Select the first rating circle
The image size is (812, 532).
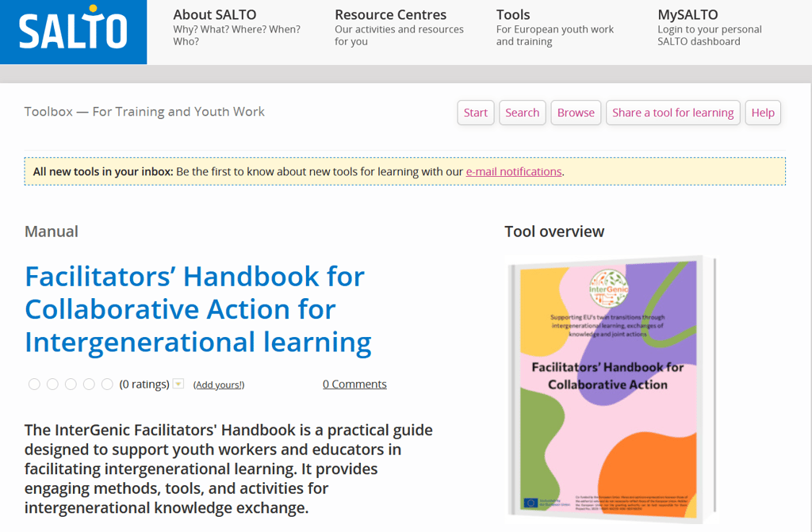(x=34, y=384)
